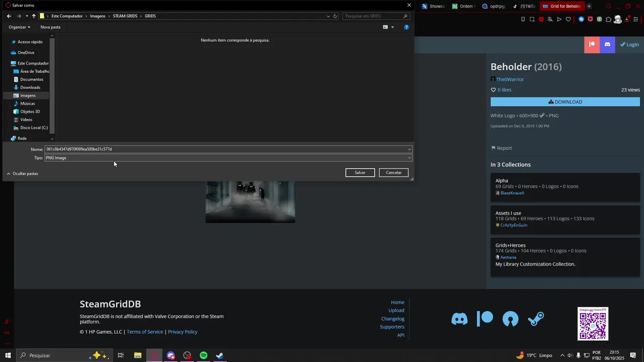Change the file view layout icon
644x362 pixels.
385,27
